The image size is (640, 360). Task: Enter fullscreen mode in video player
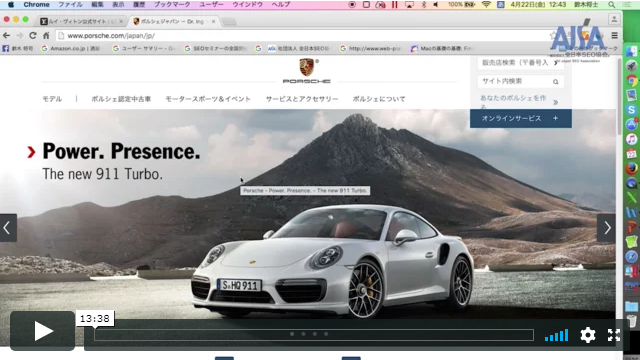[613, 335]
